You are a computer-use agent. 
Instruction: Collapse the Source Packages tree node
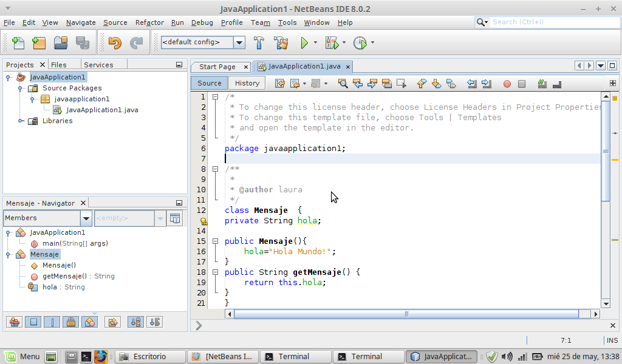21,89
